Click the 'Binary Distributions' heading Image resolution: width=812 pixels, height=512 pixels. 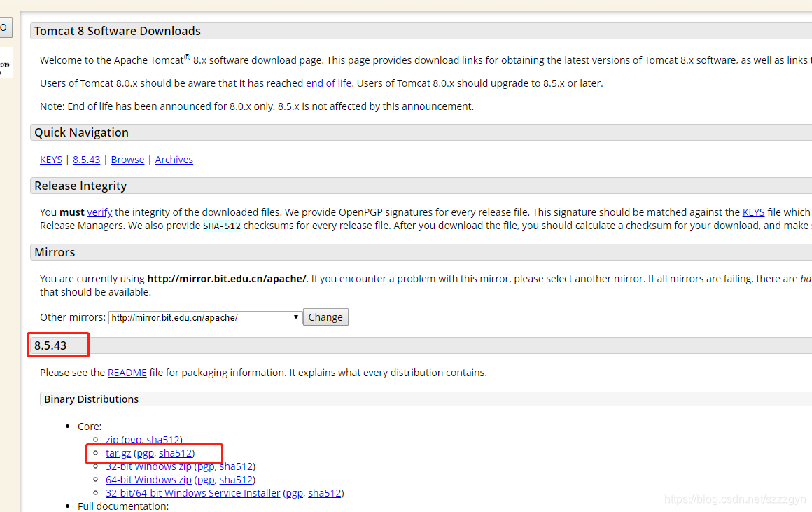tap(91, 399)
